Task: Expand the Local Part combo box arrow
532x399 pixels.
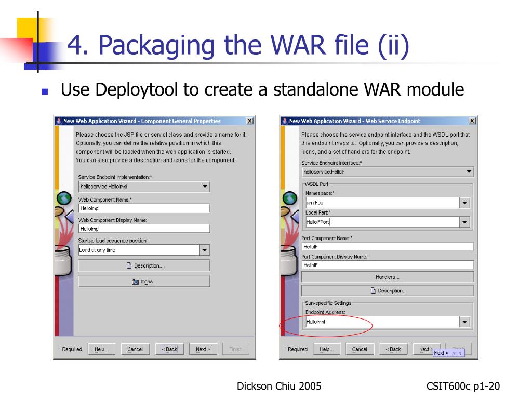Action: pos(464,222)
